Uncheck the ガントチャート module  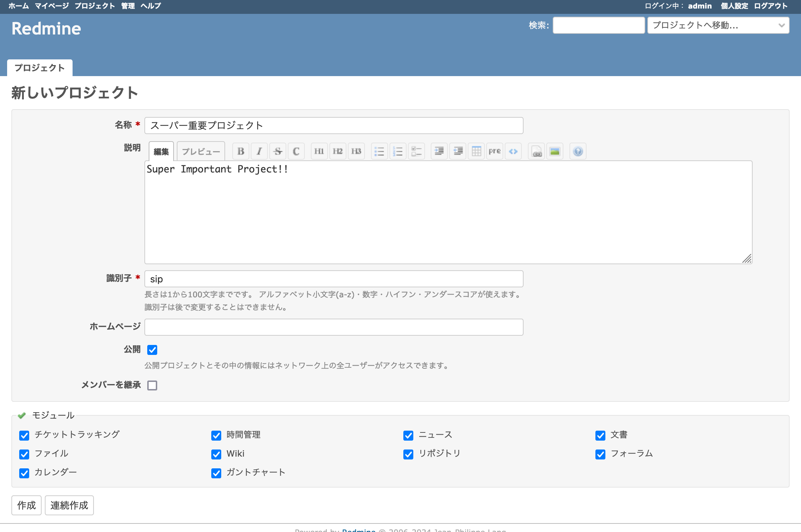[x=216, y=473]
